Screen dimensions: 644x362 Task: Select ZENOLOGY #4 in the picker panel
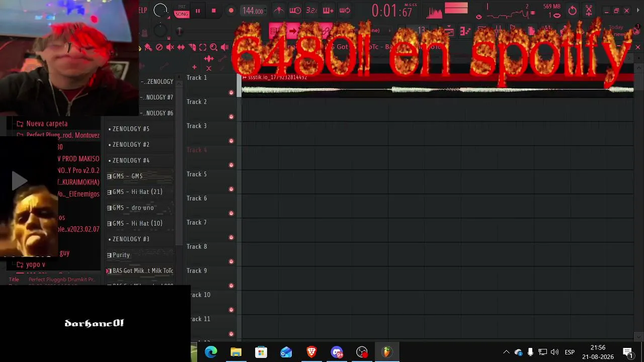pos(141,160)
